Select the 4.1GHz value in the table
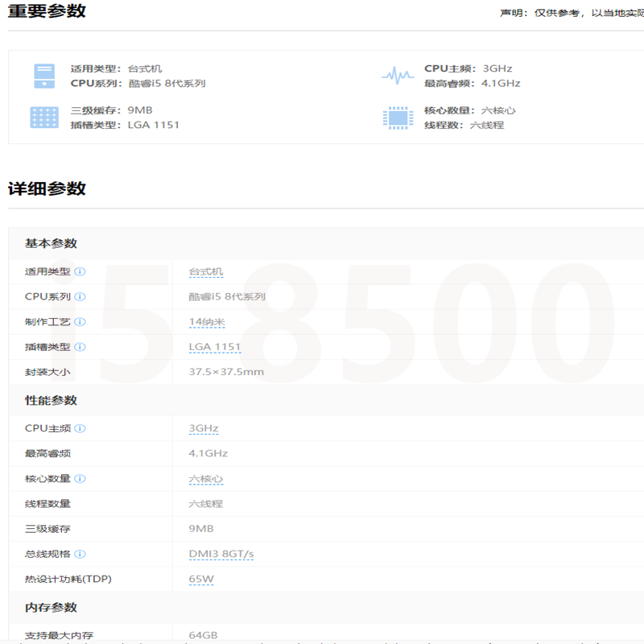 click(208, 453)
